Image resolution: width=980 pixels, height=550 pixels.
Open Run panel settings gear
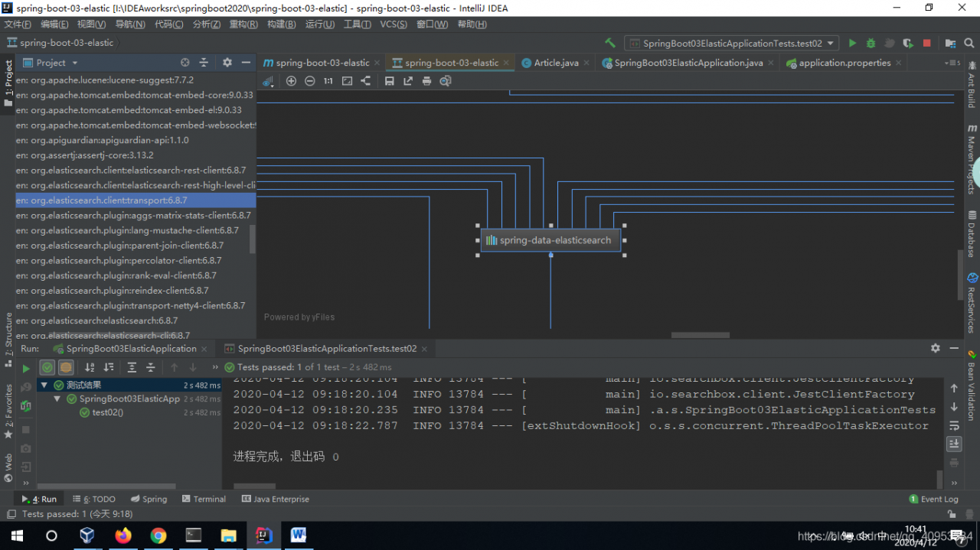[x=935, y=348]
